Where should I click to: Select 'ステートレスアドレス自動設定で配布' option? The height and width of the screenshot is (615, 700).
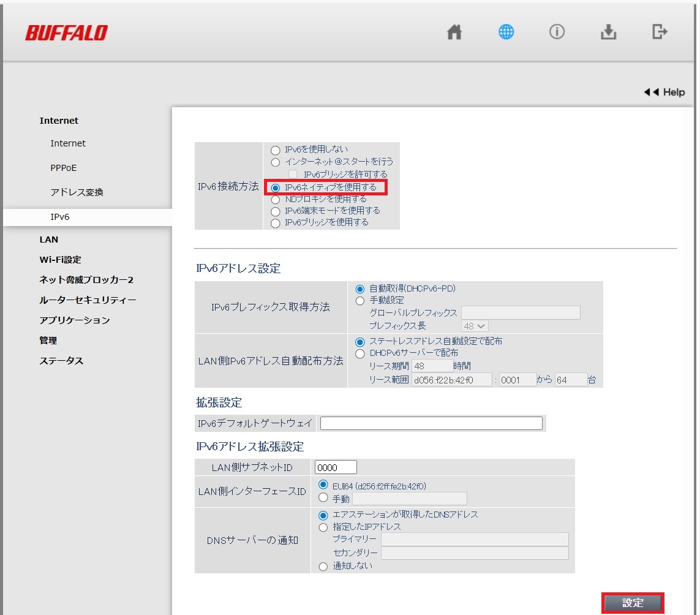point(360,342)
